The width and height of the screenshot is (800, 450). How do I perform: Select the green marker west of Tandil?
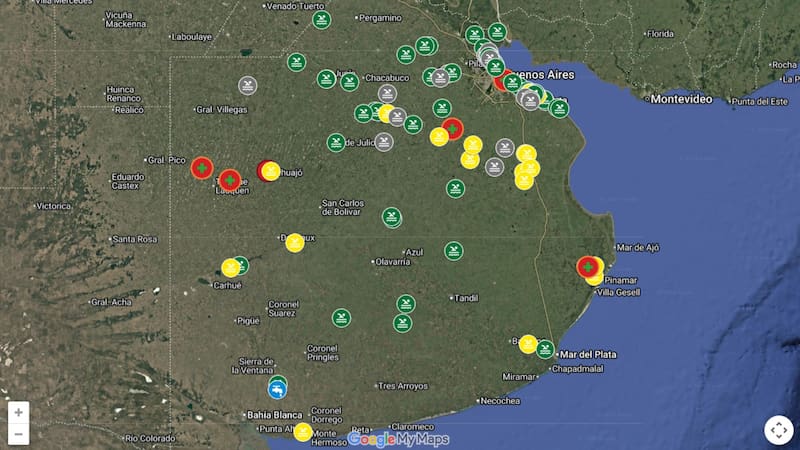pos(405,303)
